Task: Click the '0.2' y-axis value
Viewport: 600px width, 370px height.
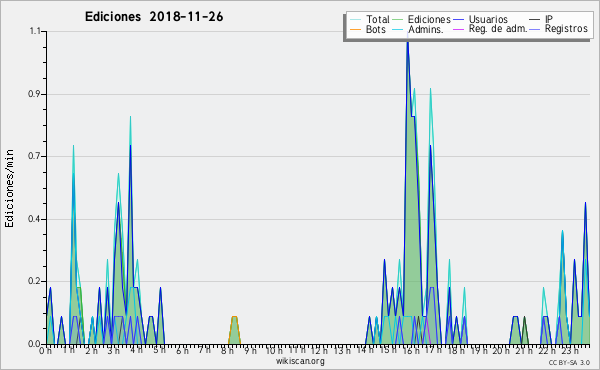Action: (34, 281)
